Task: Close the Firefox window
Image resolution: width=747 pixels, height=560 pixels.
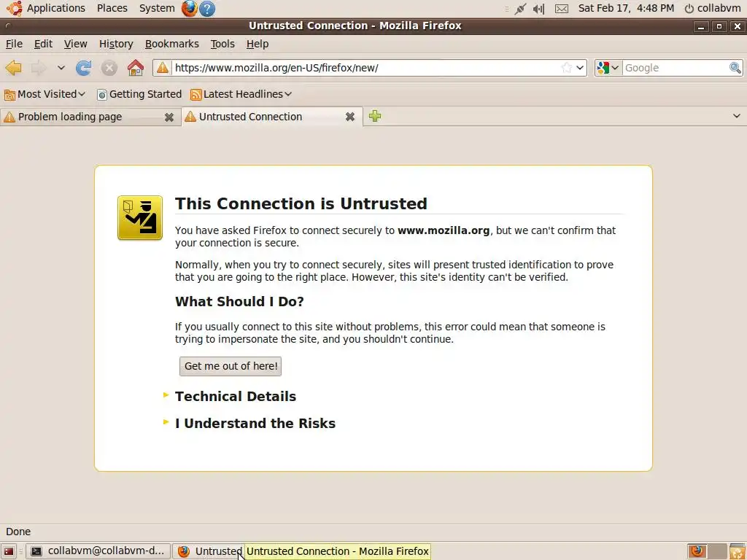Action: [x=738, y=27]
